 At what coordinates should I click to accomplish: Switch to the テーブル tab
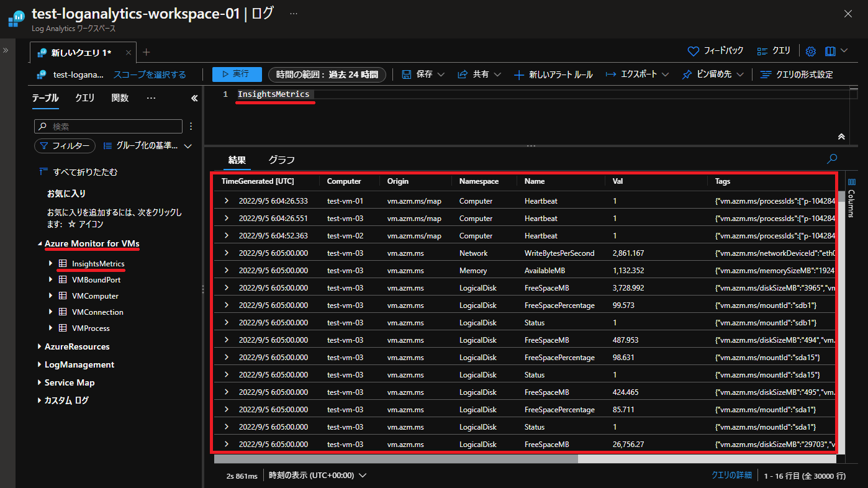[45, 98]
